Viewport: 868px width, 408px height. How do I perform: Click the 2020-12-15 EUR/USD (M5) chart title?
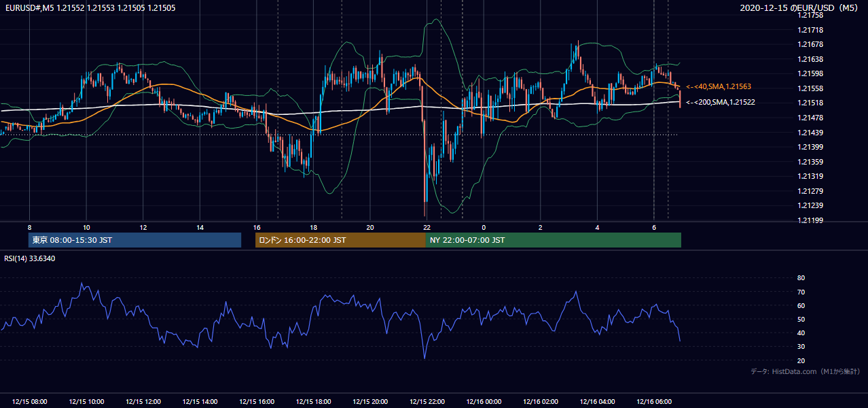point(800,7)
